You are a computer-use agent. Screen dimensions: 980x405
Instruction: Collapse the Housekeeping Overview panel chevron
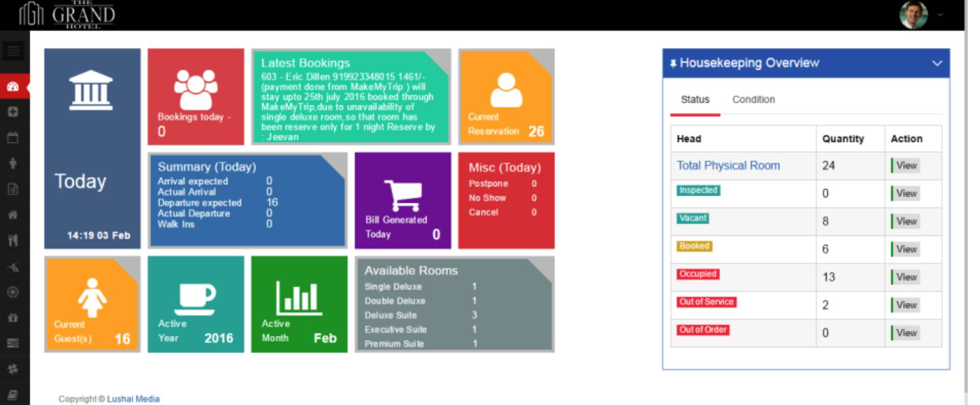(x=937, y=63)
